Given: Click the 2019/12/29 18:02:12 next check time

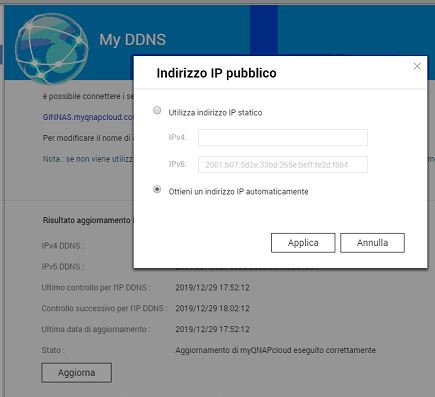Looking at the screenshot, I should 213,308.
